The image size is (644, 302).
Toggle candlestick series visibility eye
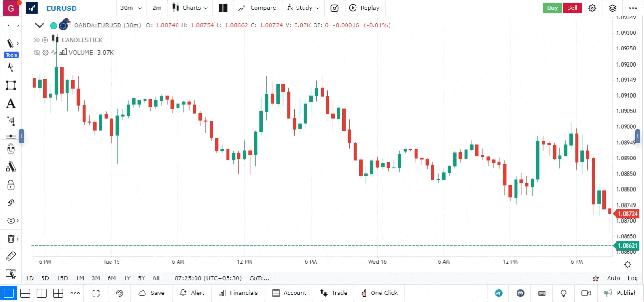pos(36,40)
